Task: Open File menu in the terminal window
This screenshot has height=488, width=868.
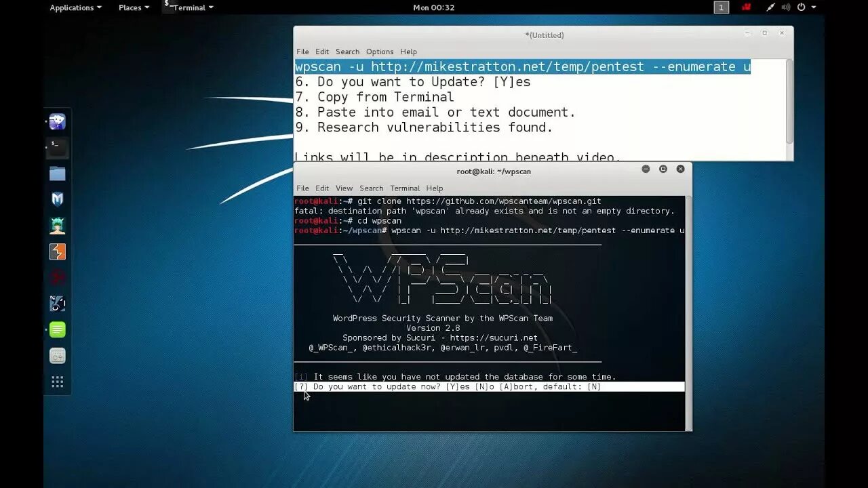Action: (302, 188)
